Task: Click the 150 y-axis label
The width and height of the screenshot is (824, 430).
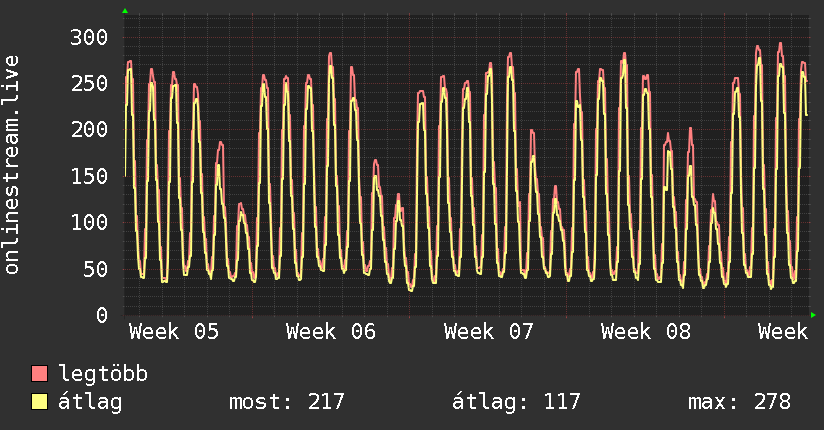Action: coord(88,176)
